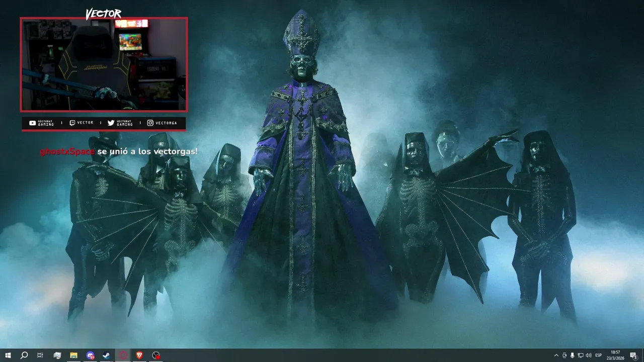This screenshot has height=362, width=644.
Task: Open the clock showing 18:57
Action: [615, 355]
